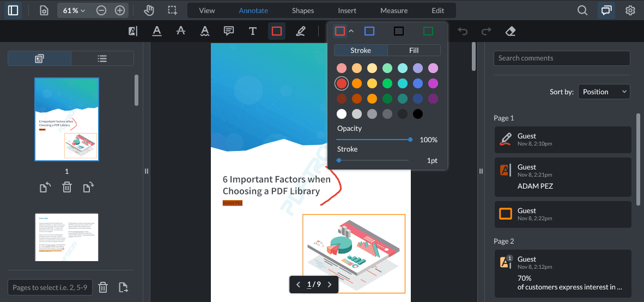Go to next page arrow
Image resolution: width=644 pixels, height=302 pixels.
330,285
